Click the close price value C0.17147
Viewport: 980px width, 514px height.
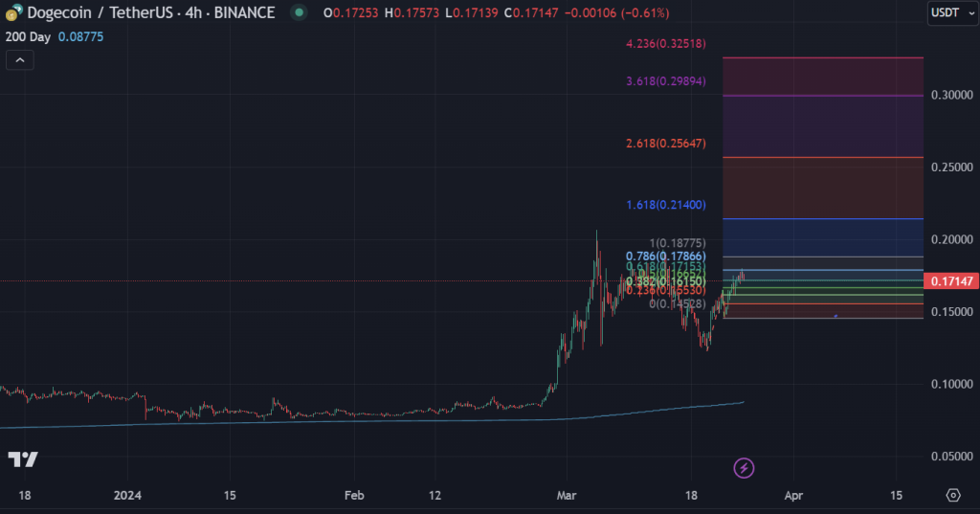click(x=531, y=12)
